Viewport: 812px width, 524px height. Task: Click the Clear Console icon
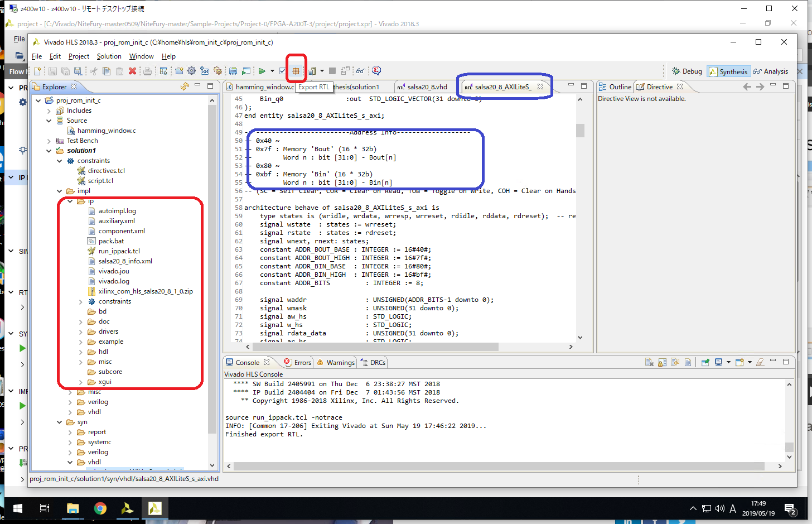coord(649,362)
